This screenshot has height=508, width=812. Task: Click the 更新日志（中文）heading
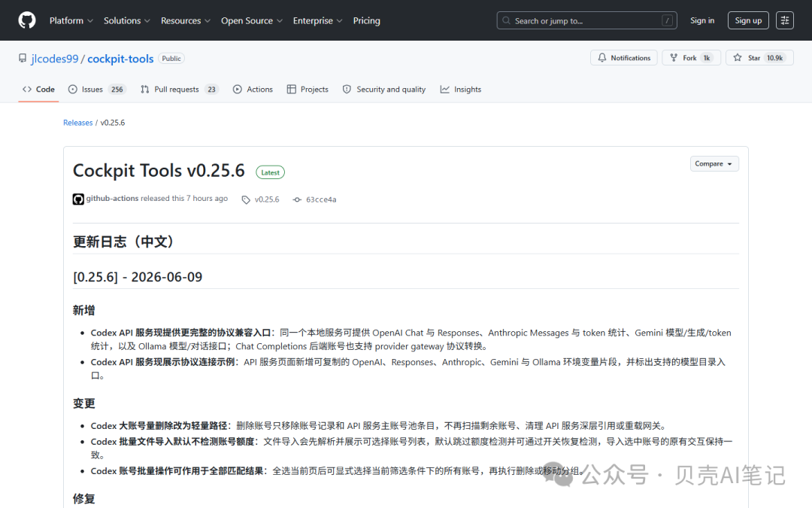point(124,242)
